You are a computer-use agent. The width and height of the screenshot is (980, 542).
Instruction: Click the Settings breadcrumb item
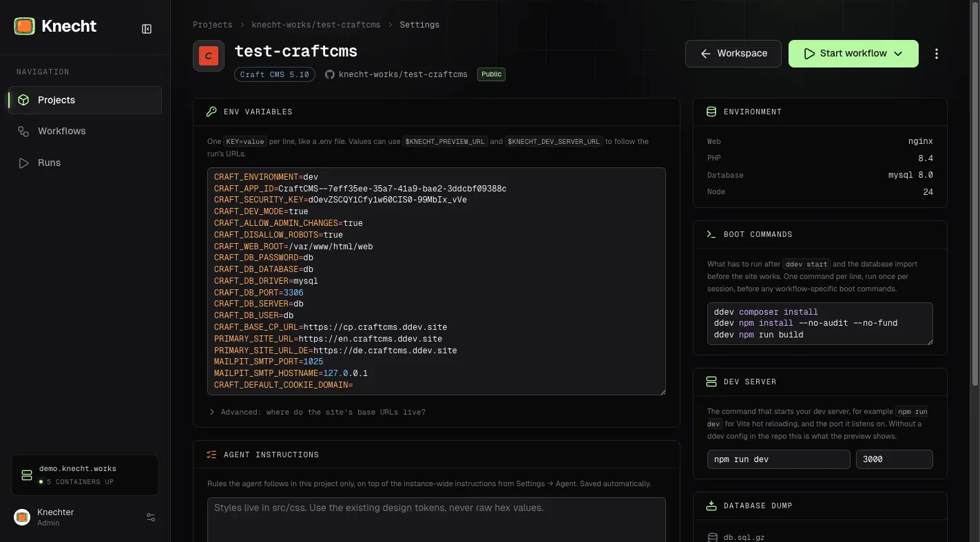[x=419, y=25]
